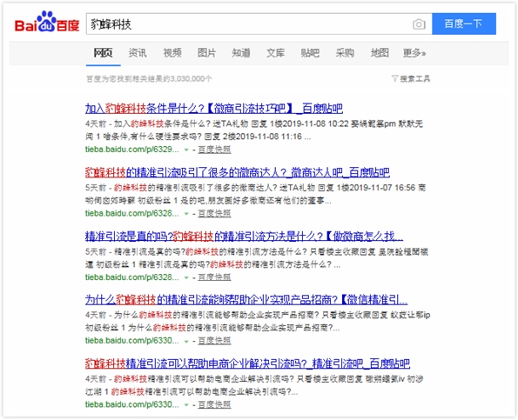Screen dimensions: 518x420
Task: Click first result's tieba.baidu.com/p/6329 URL
Action: tap(131, 150)
